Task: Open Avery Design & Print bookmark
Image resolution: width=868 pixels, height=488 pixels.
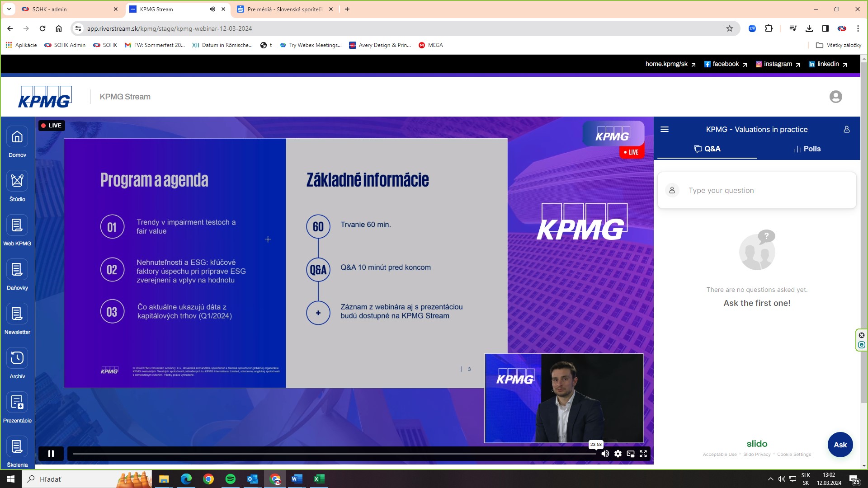Action: pyautogui.click(x=380, y=45)
